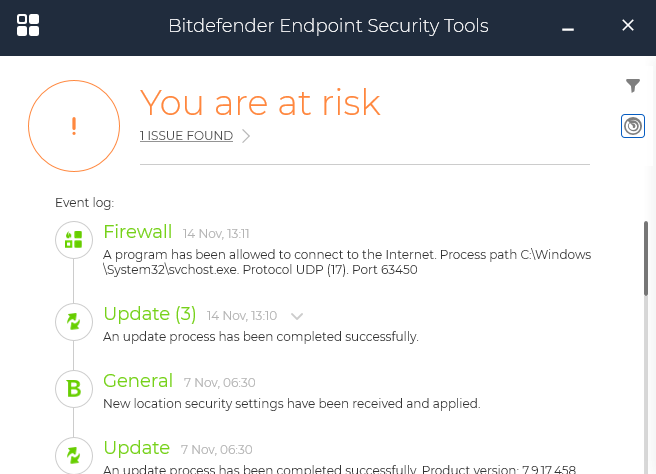Select the Firewall event icon
Screen dimensions: 656x474
click(73, 240)
